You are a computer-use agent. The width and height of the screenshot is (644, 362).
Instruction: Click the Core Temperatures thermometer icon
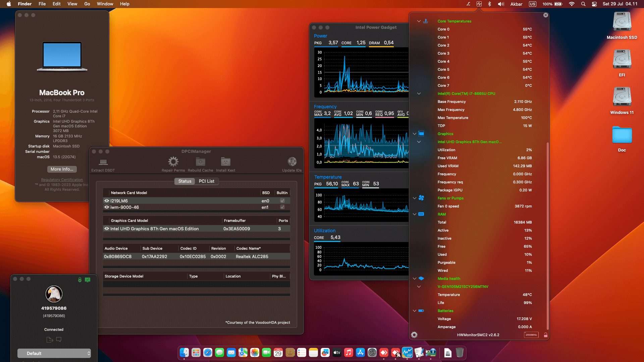coord(425,21)
